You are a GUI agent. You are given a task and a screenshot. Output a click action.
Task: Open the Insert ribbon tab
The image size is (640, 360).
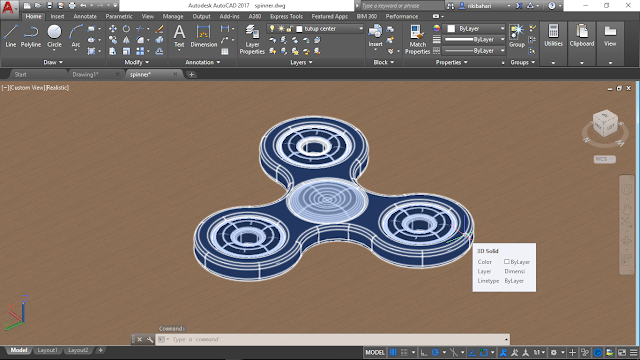[57, 16]
